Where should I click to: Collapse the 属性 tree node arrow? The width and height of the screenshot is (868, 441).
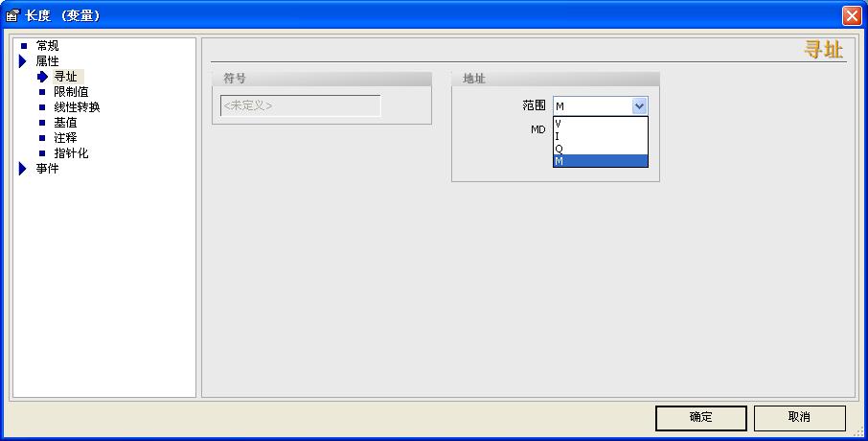click(x=23, y=61)
